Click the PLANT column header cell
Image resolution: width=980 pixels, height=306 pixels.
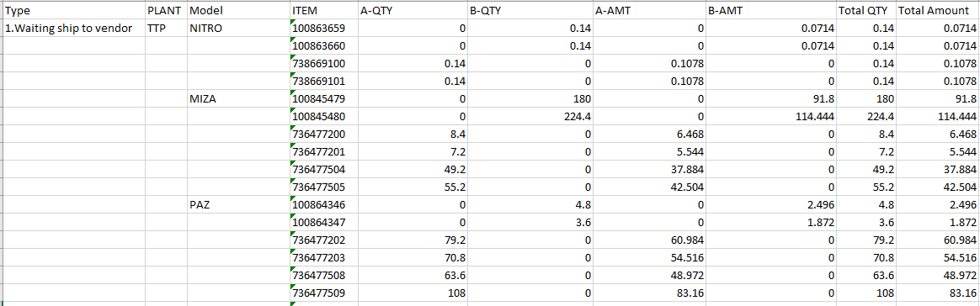pos(166,10)
